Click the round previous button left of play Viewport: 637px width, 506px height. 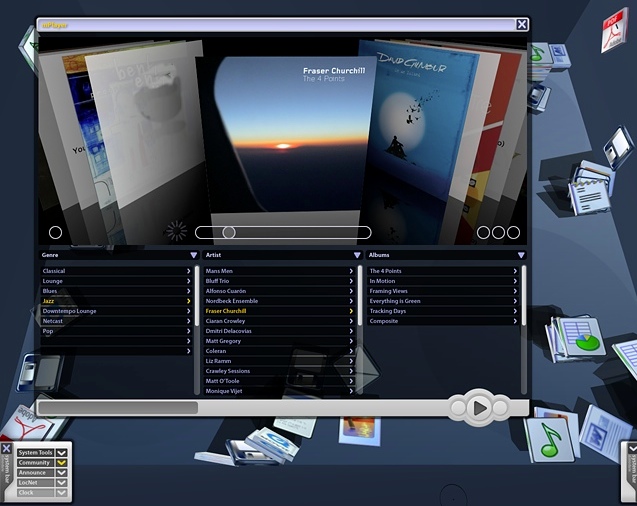[x=458, y=408]
